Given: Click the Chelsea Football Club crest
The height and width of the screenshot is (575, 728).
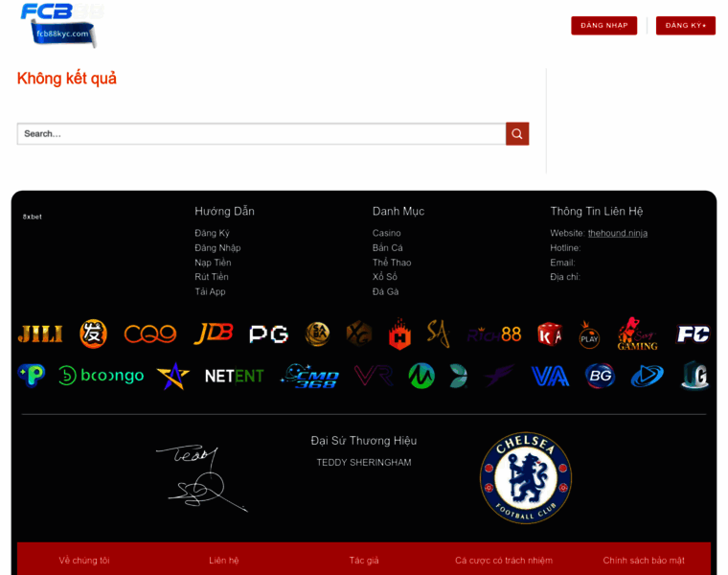Looking at the screenshot, I should (x=526, y=478).
